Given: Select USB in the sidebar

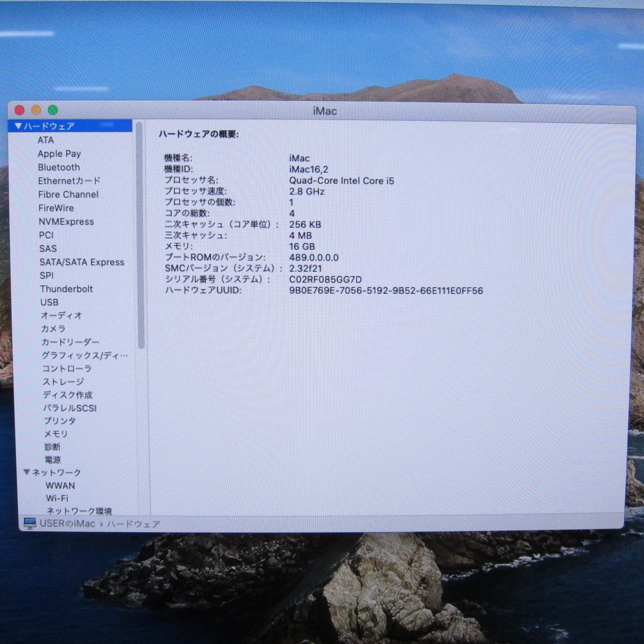Looking at the screenshot, I should pyautogui.click(x=49, y=302).
